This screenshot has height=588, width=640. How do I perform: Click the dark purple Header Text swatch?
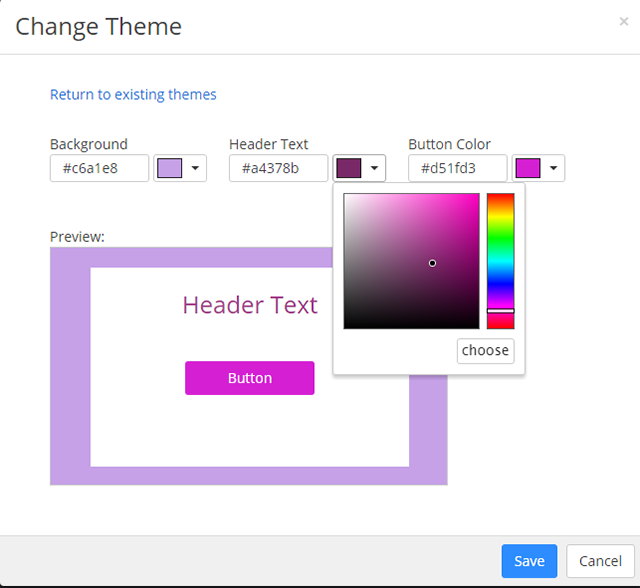pyautogui.click(x=349, y=168)
